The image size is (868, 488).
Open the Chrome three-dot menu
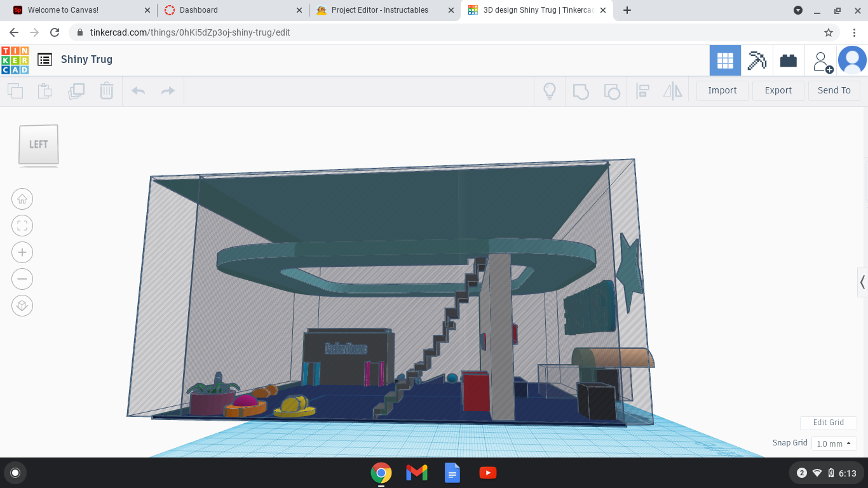pyautogui.click(x=855, y=32)
